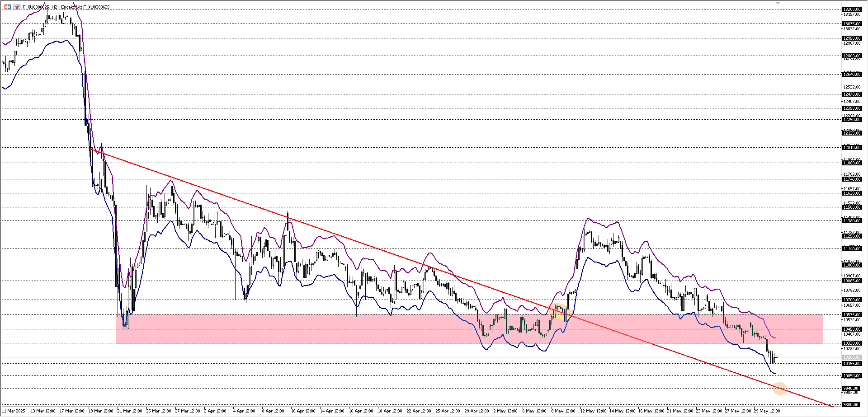
Task: Click the 11880.00 price level label
Action: coord(852,163)
